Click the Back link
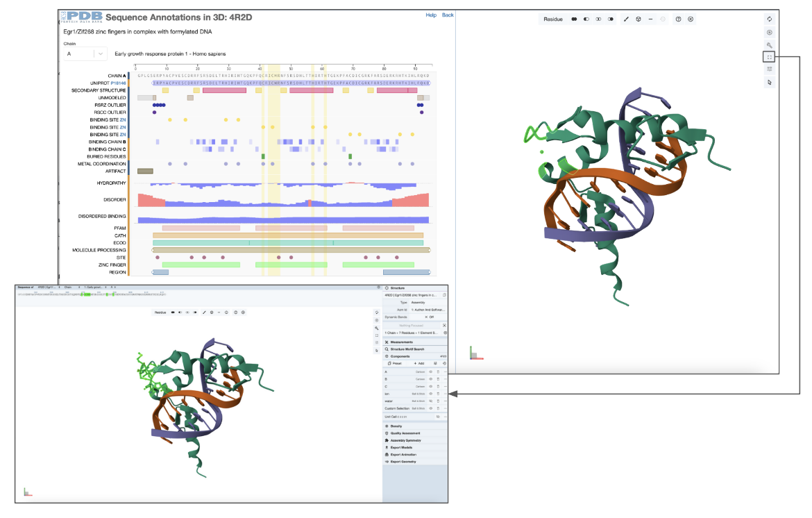Screen dimensions: 812x518 (x=448, y=15)
